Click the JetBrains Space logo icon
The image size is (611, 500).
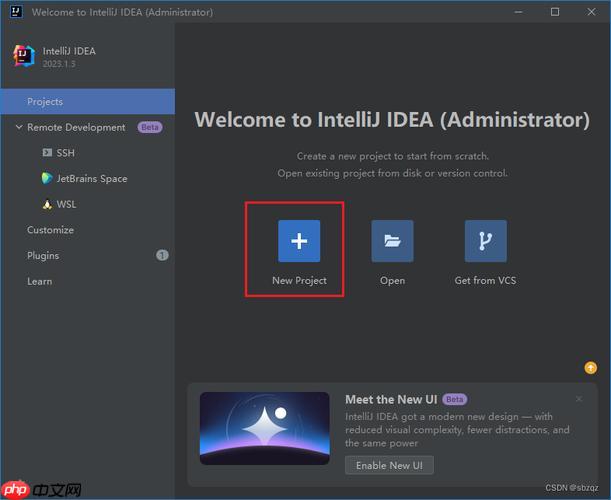point(47,178)
